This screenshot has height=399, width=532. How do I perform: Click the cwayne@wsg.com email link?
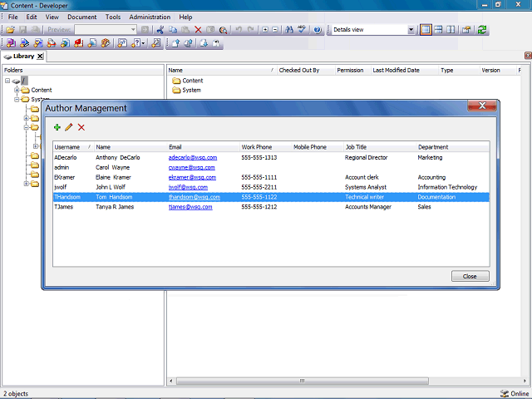[192, 167]
